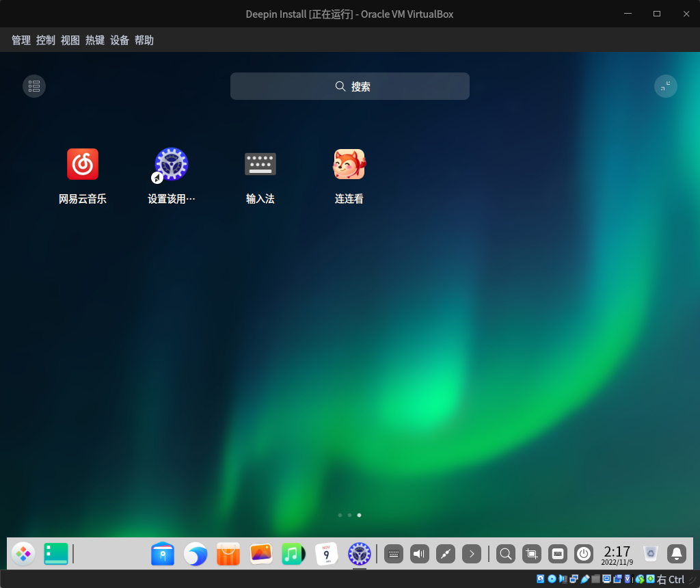Exit fullscreen launcher mode
Viewport: 700px width, 588px height.
coord(666,85)
